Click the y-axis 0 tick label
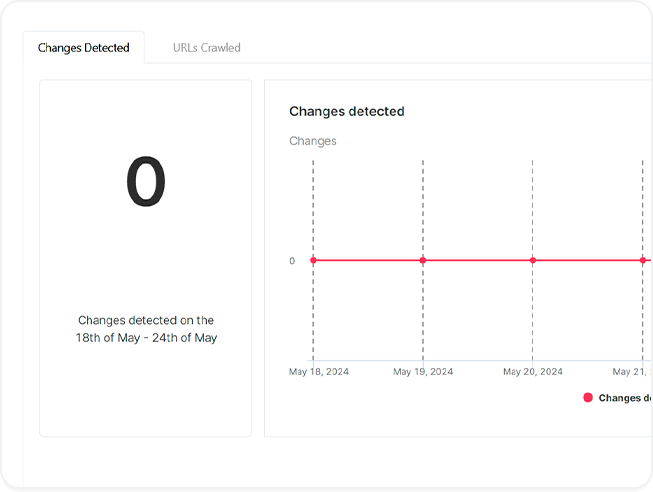This screenshot has height=492, width=653. [292, 261]
